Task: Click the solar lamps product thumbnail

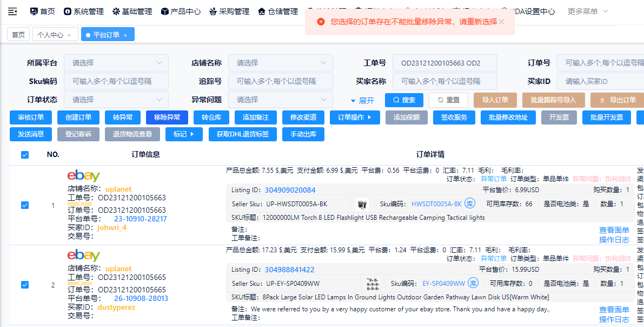Action: [x=372, y=283]
